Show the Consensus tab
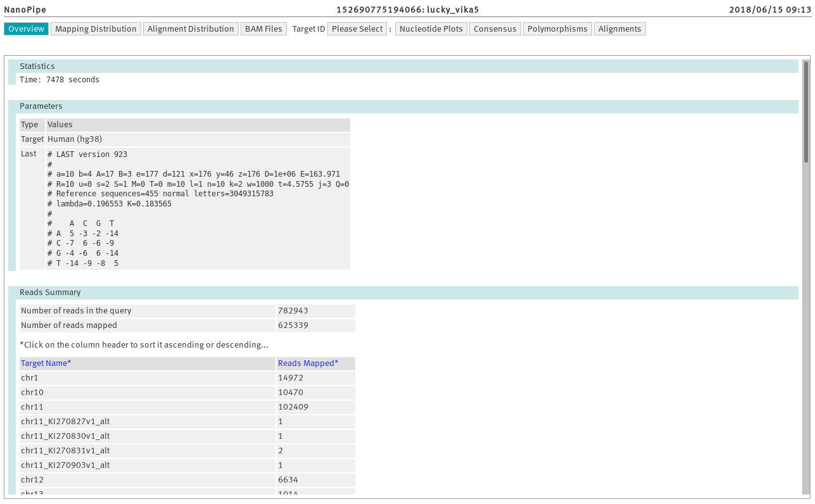Screen dimensions: 815x504 (495, 29)
